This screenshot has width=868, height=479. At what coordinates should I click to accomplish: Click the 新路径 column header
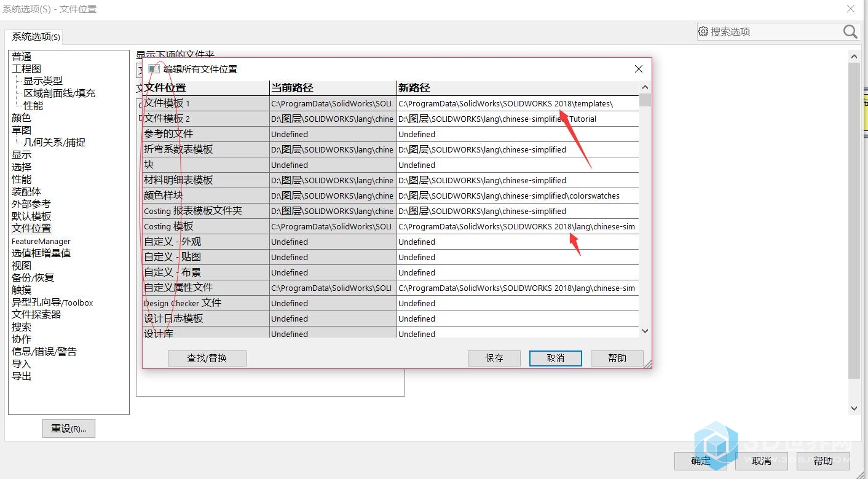pos(518,88)
